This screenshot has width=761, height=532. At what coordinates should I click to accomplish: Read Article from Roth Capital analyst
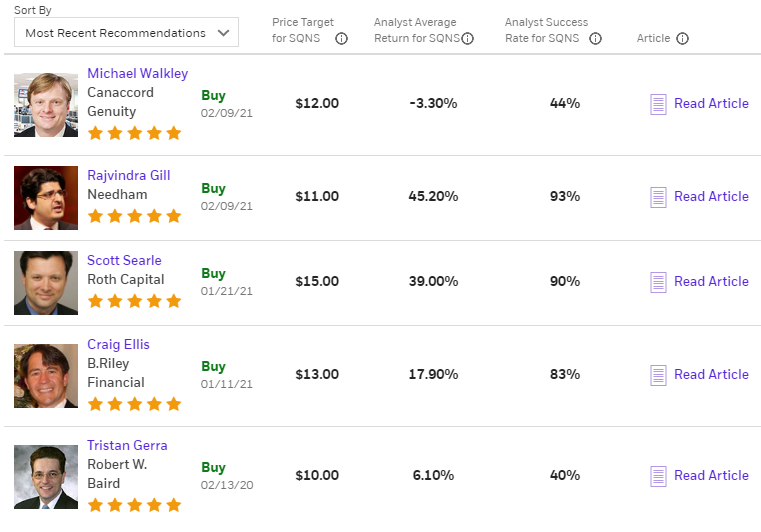(711, 282)
